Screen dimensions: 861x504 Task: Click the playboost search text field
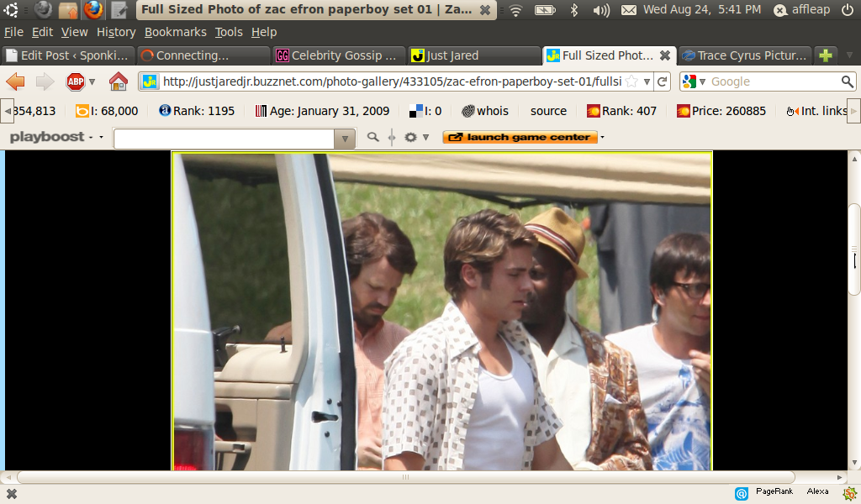[x=224, y=139]
